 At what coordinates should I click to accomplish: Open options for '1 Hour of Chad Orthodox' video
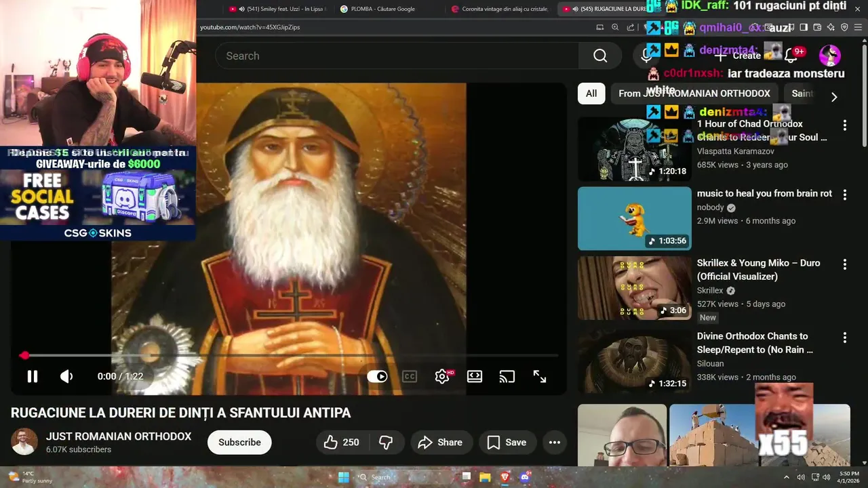(845, 125)
